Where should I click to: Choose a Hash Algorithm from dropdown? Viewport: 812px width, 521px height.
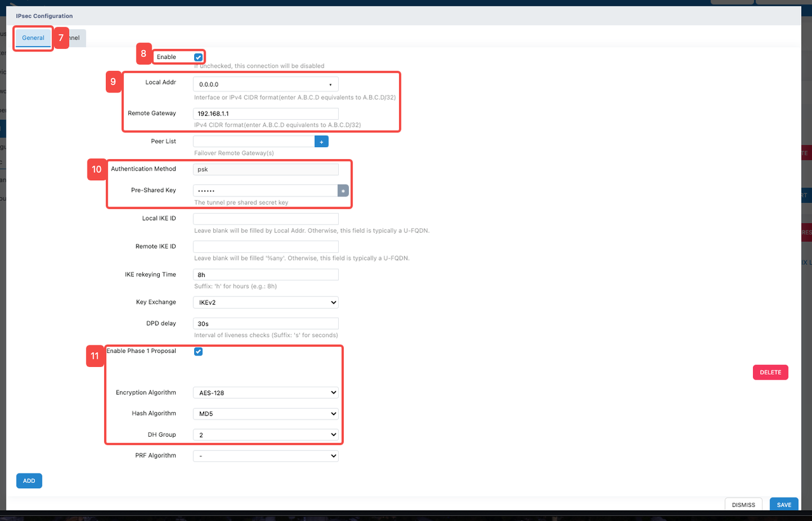tap(265, 414)
